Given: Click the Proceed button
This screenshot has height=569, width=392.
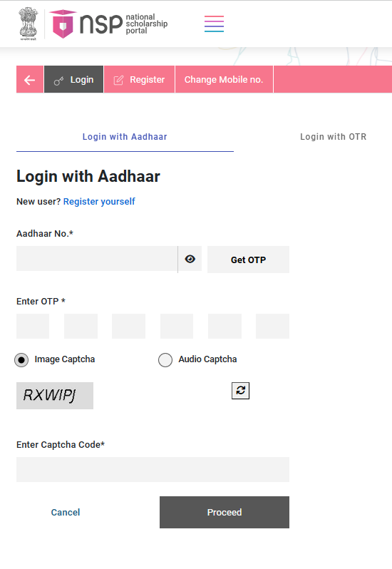Looking at the screenshot, I should pos(225,513).
